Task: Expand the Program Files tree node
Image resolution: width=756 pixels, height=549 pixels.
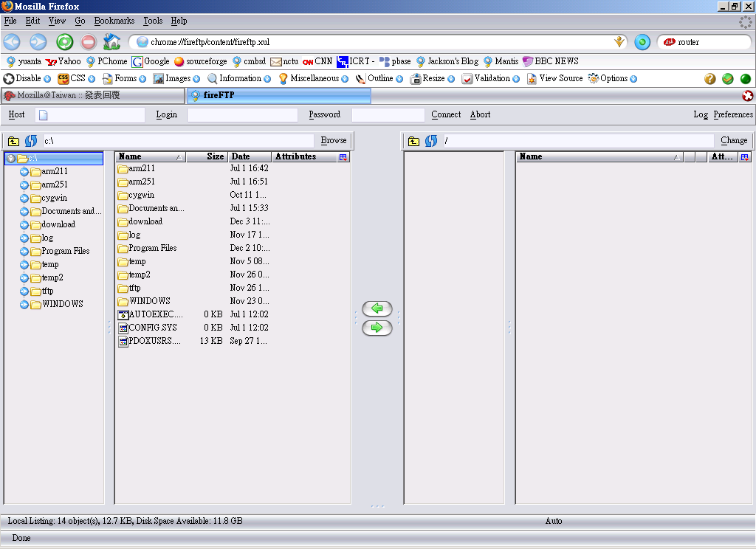Action: coord(24,251)
